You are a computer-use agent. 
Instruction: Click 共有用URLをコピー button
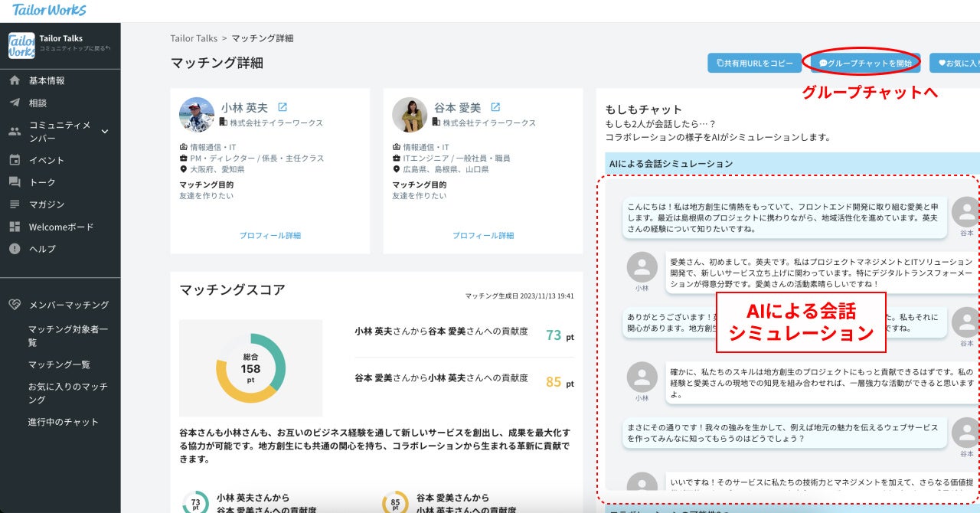point(754,64)
